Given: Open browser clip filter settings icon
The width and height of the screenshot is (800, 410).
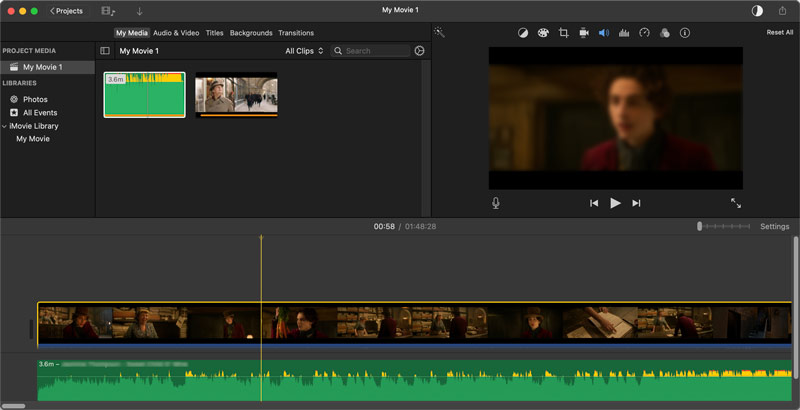Looking at the screenshot, I should (419, 50).
